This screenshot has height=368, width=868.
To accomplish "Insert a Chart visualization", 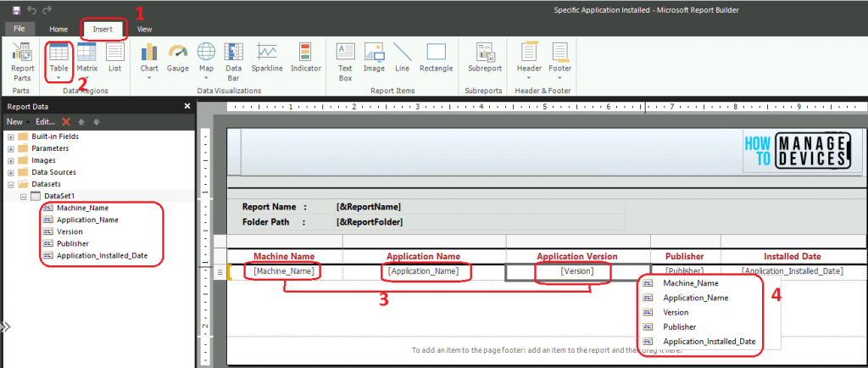I will tap(149, 62).
